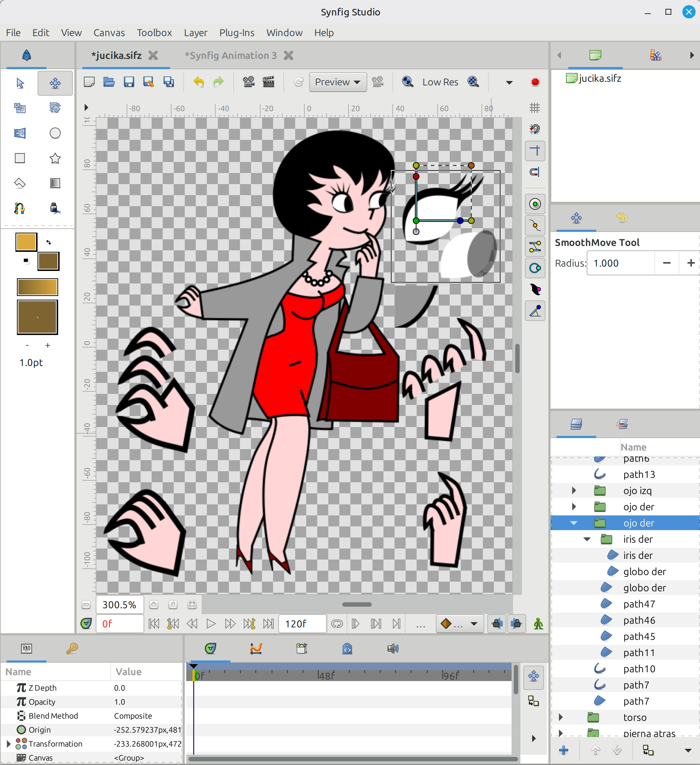700x765 pixels.
Task: Click the outline color swatch
Action: [26, 242]
